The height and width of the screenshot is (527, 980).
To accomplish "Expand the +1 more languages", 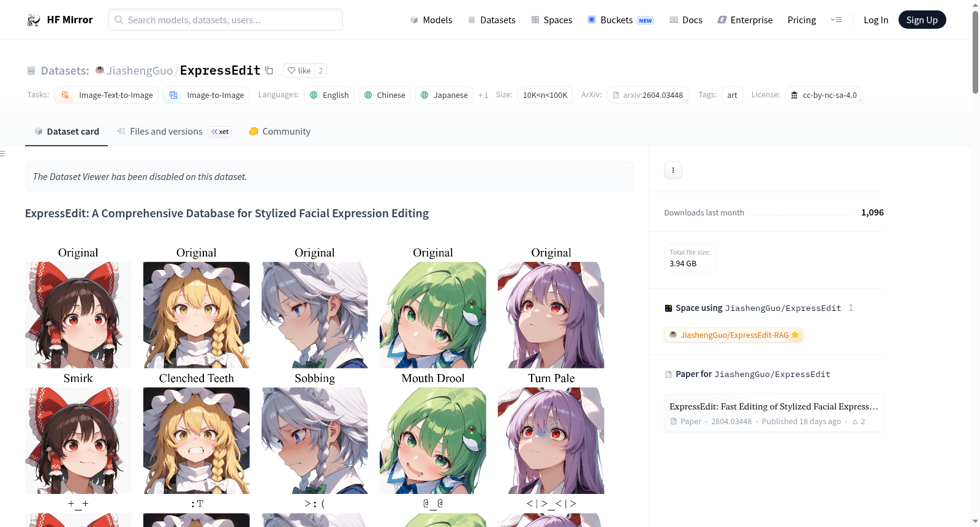I will [x=483, y=95].
